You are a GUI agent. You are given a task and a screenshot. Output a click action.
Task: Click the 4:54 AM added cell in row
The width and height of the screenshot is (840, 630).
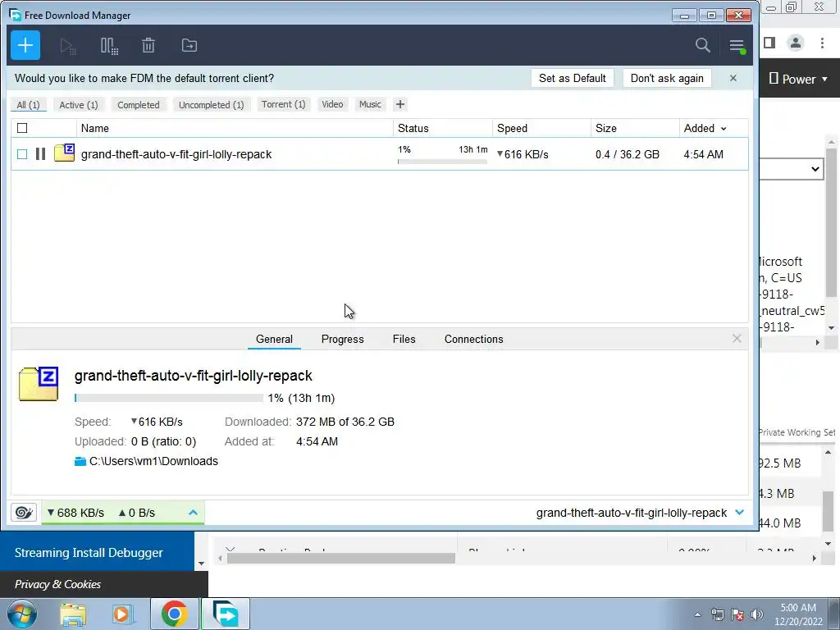point(703,154)
